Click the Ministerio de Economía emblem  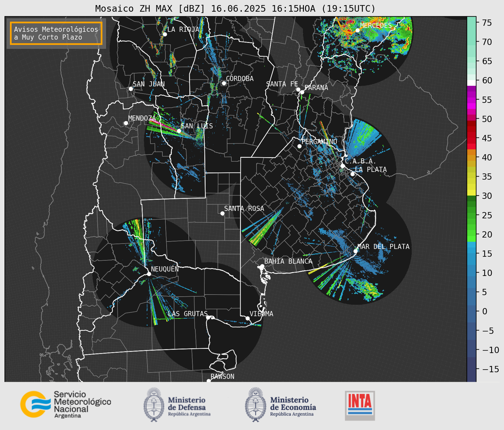pos(255,405)
